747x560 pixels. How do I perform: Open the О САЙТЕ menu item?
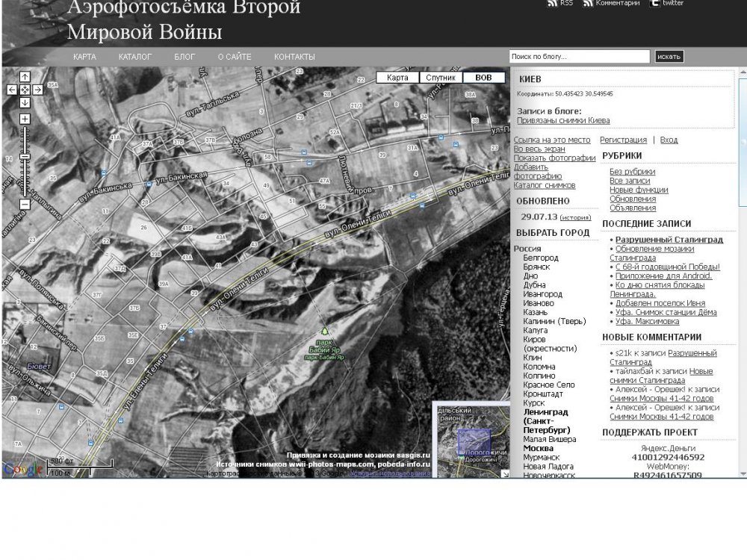coord(235,57)
